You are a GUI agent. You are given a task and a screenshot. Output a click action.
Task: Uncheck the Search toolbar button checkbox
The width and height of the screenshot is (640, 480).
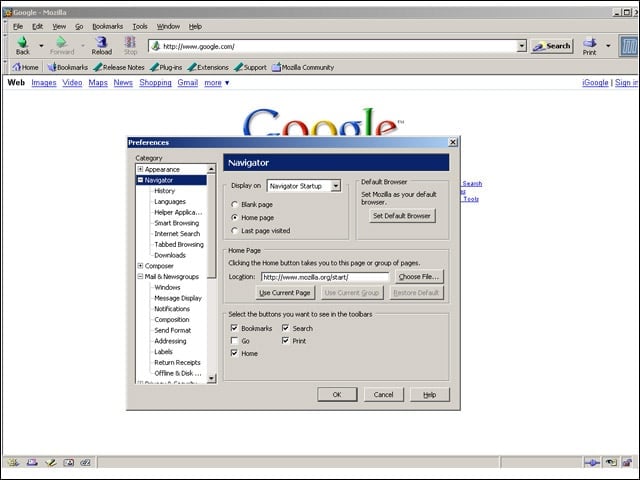pos(285,328)
